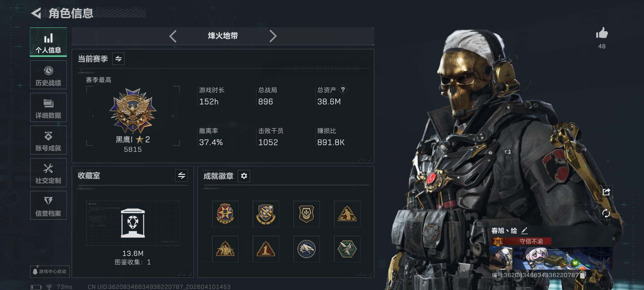
Task: Switch to the previous mode from 烽火地带
Action: point(173,36)
